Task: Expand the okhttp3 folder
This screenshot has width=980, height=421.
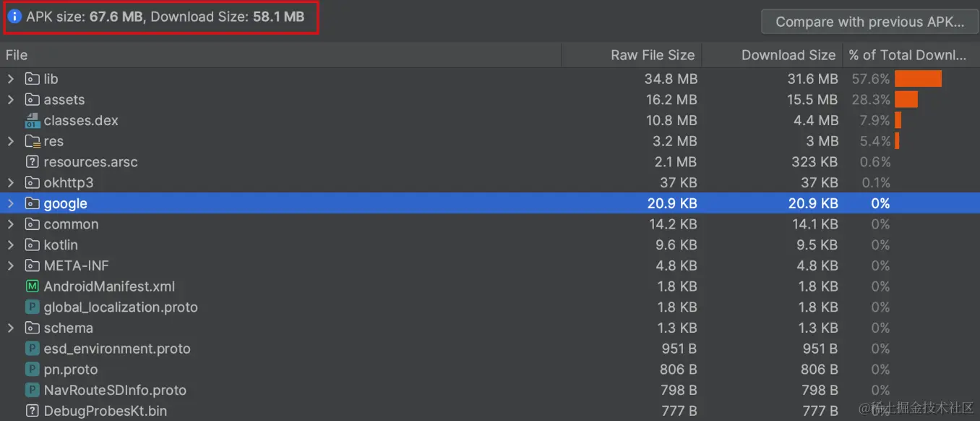Action: (x=11, y=183)
